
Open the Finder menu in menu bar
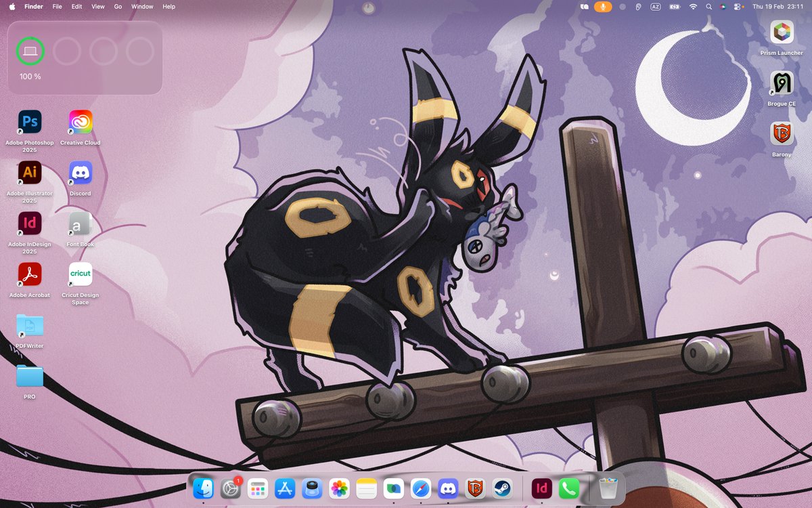pos(34,6)
